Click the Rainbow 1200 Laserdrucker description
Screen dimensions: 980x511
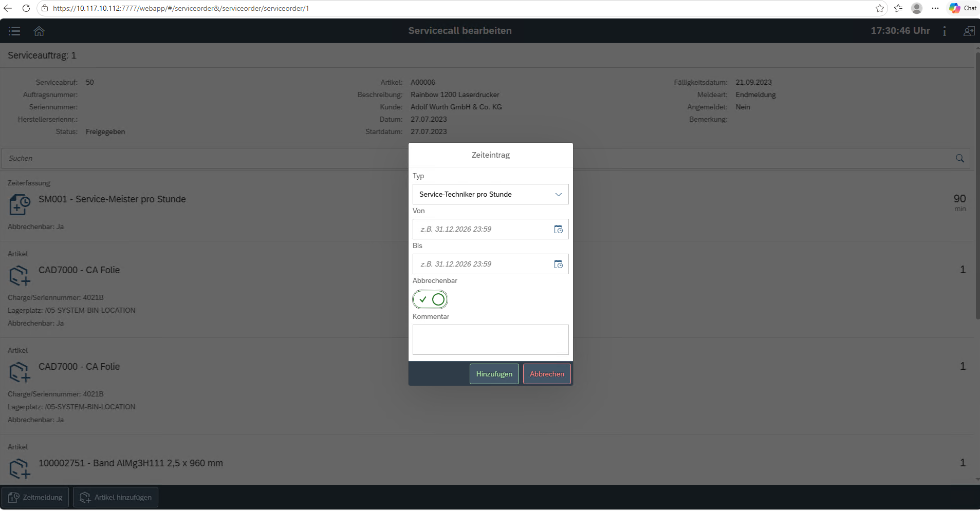455,94
